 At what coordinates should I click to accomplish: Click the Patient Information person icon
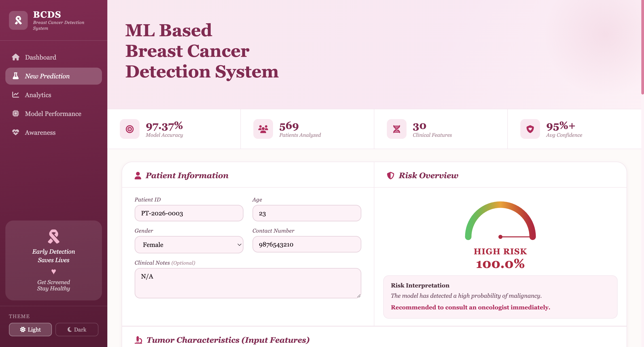138,176
